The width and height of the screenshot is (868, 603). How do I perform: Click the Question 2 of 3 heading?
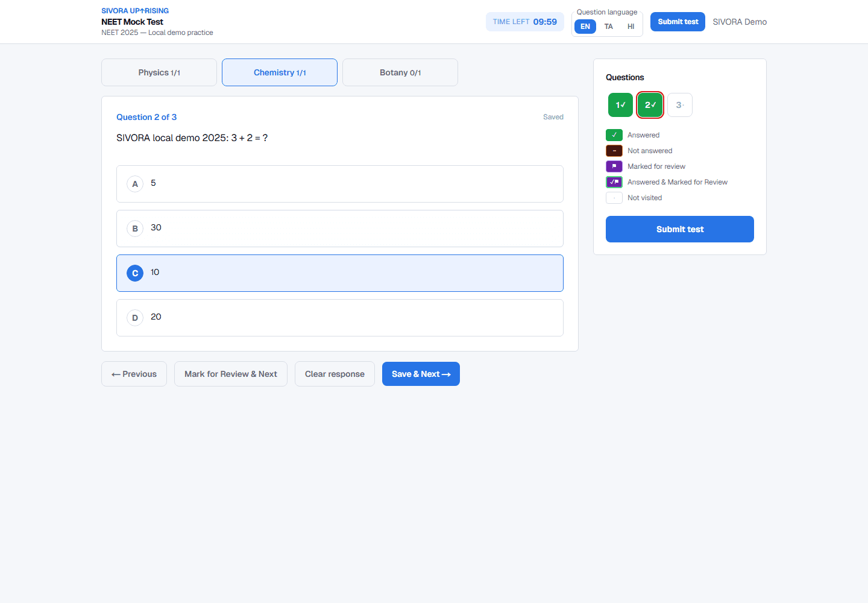[x=146, y=117]
